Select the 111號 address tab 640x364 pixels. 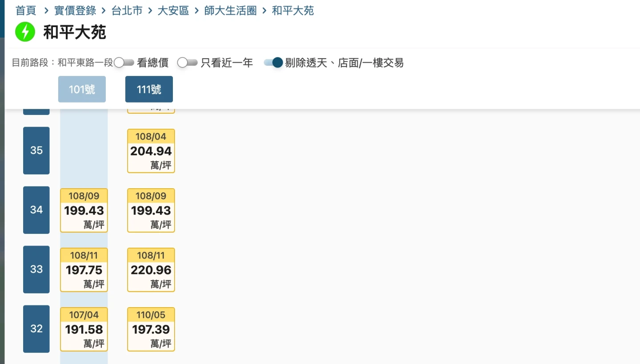pyautogui.click(x=149, y=89)
